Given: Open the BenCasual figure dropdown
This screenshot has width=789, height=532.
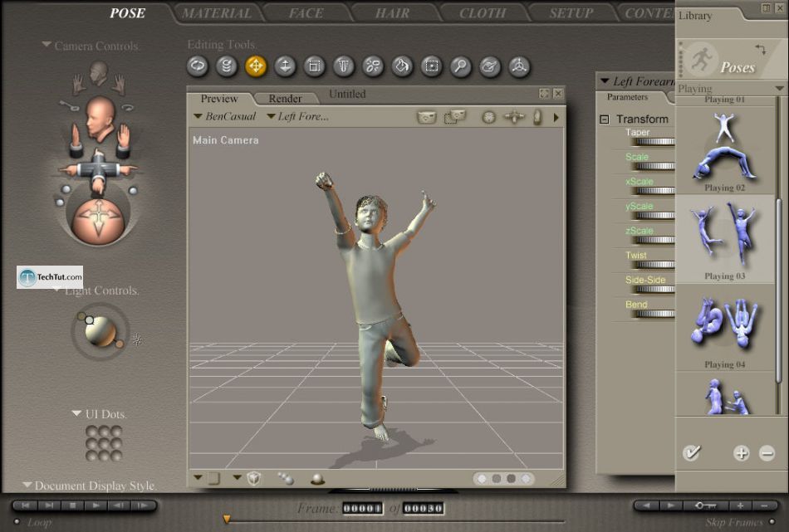Looking at the screenshot, I should coord(225,117).
